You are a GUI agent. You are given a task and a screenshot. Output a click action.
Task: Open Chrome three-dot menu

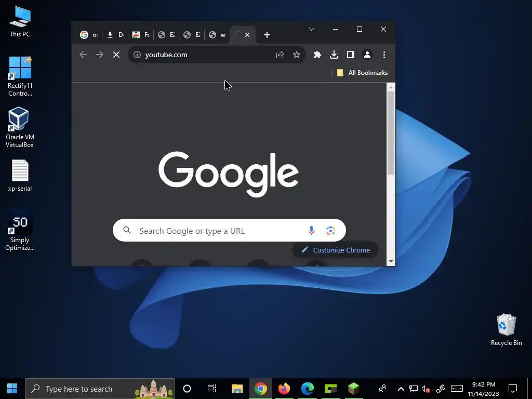(384, 55)
